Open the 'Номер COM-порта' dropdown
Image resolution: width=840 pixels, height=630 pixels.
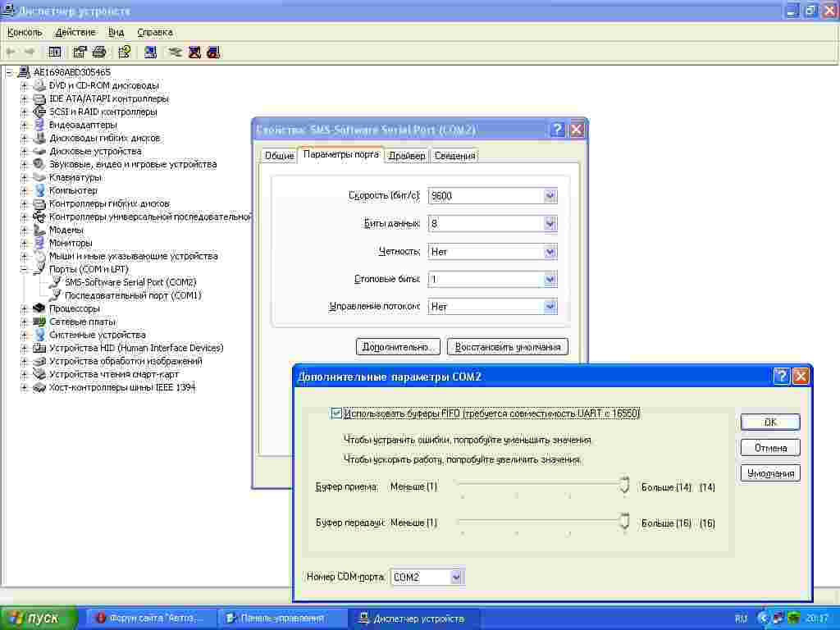click(456, 577)
